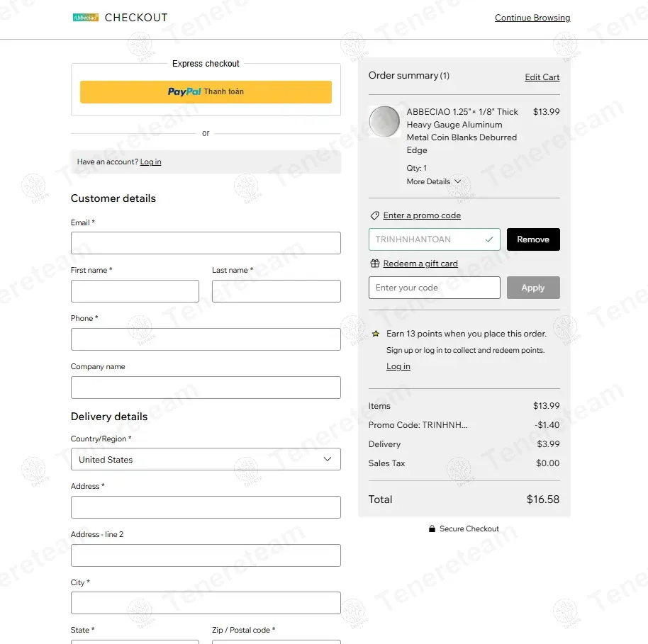Image resolution: width=648 pixels, height=644 pixels.
Task: Focus the City field
Action: [x=206, y=603]
